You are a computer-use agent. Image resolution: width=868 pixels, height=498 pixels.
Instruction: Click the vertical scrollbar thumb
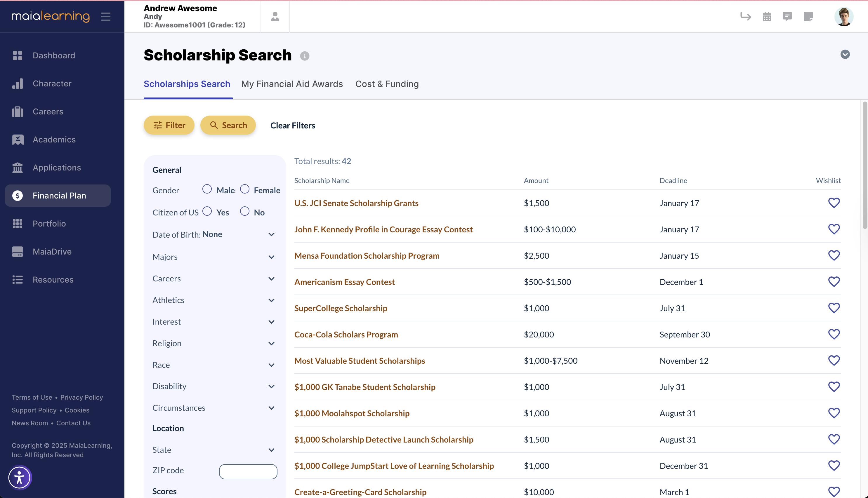(864, 165)
